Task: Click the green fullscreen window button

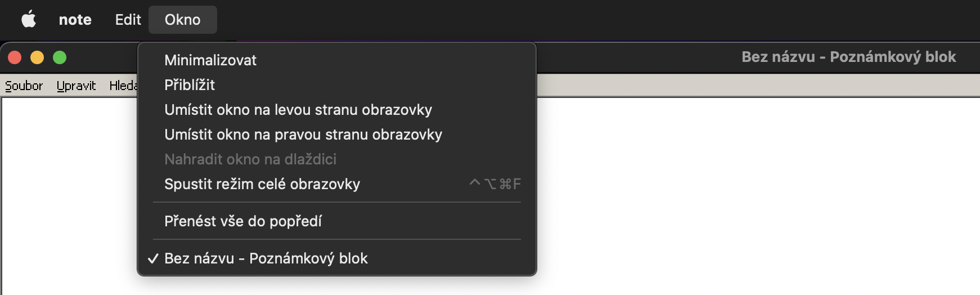Action: coord(60,57)
